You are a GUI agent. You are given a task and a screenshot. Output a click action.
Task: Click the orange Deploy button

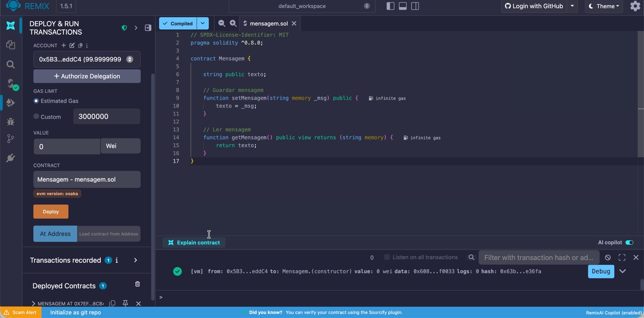click(51, 211)
